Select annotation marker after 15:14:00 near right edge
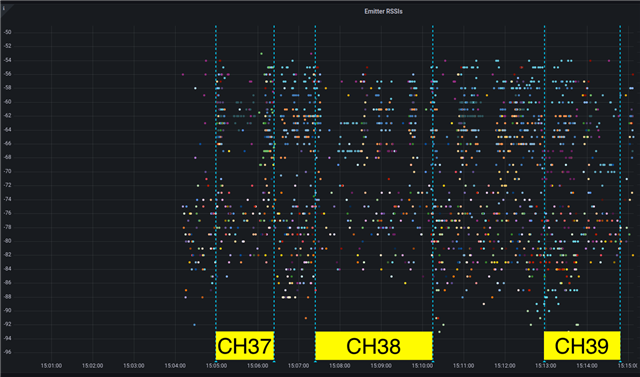 [620, 361]
